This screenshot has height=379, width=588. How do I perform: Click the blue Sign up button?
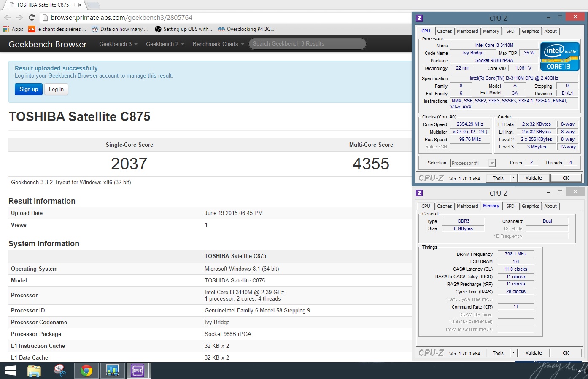coord(29,89)
